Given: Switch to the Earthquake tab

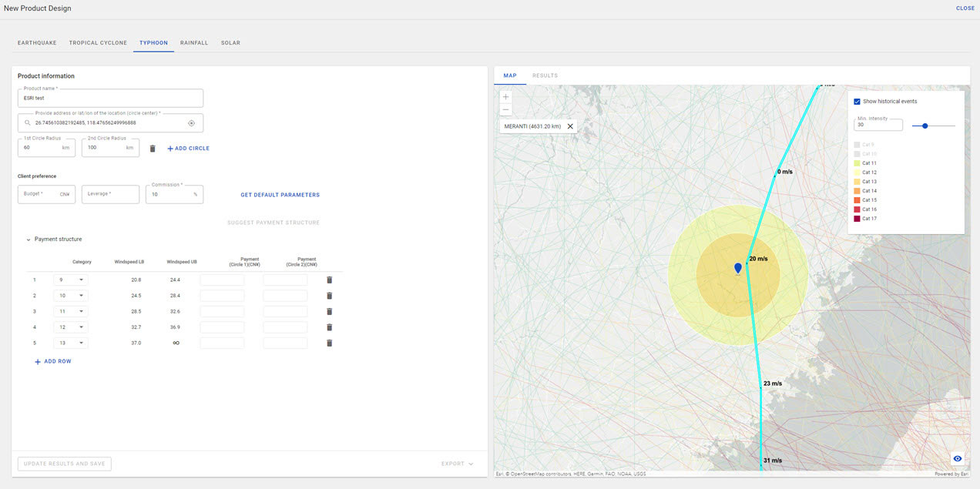Looking at the screenshot, I should coord(37,43).
